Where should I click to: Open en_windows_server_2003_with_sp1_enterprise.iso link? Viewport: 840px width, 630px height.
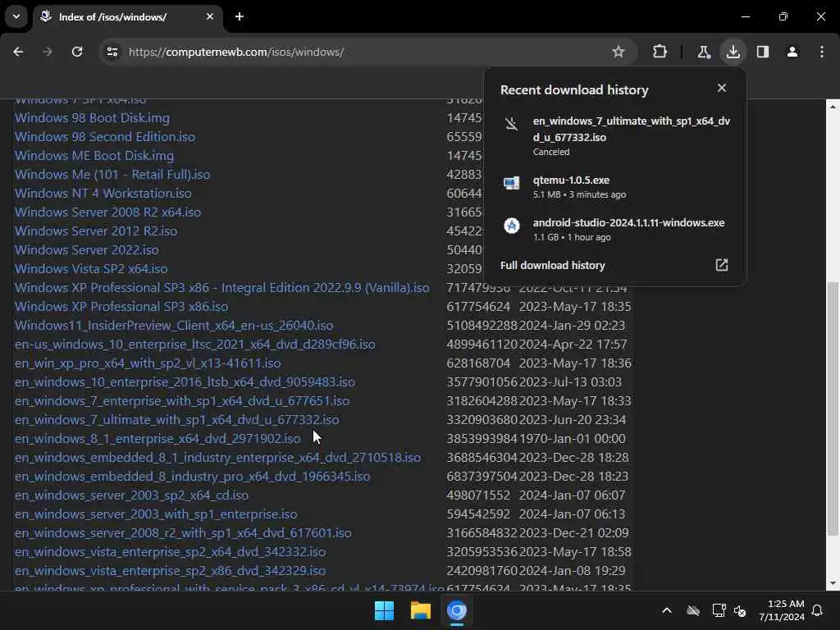click(156, 514)
